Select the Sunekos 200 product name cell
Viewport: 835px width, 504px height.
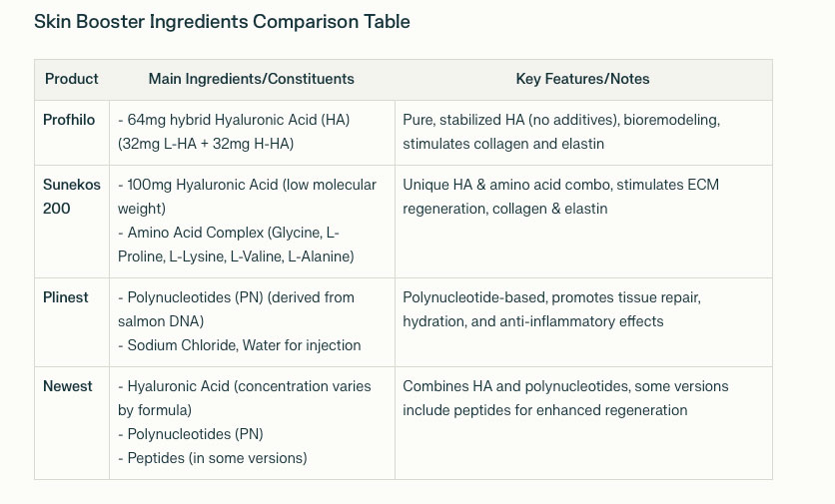(x=70, y=197)
